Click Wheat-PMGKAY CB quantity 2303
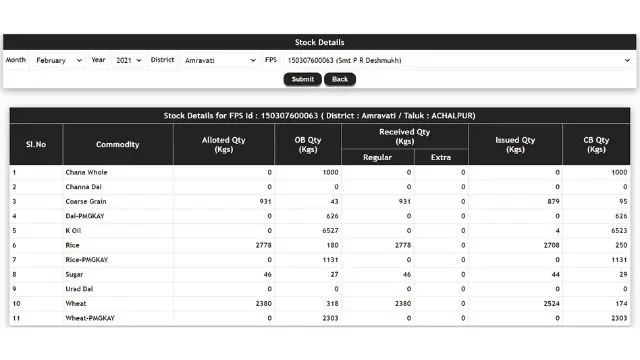The width and height of the screenshot is (640, 360). (619, 318)
